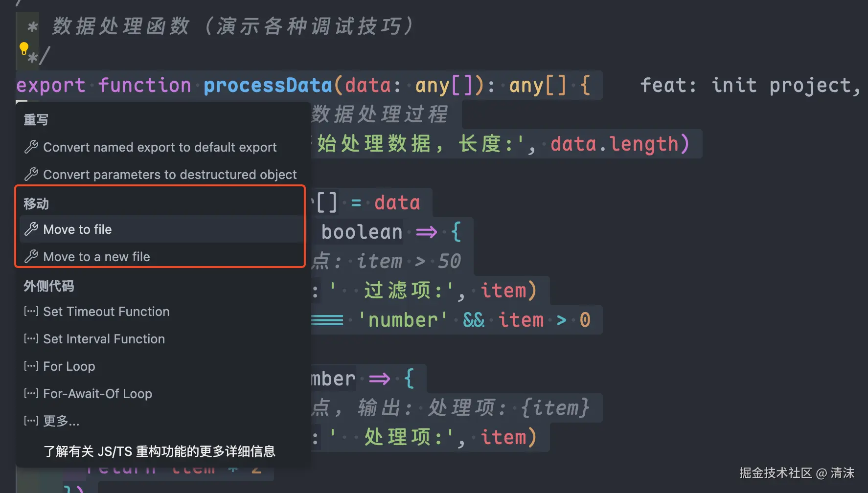Click wrench icon beside Move to a new file
The image size is (868, 493).
click(31, 256)
